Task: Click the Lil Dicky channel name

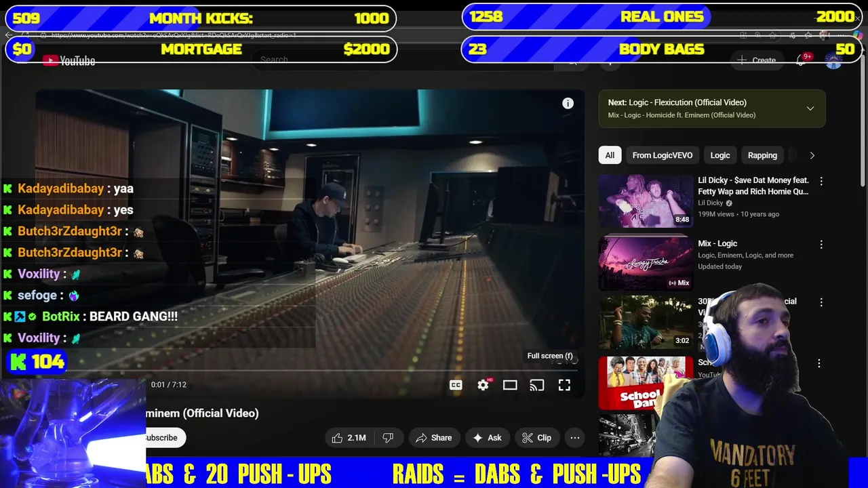Action: coord(711,203)
